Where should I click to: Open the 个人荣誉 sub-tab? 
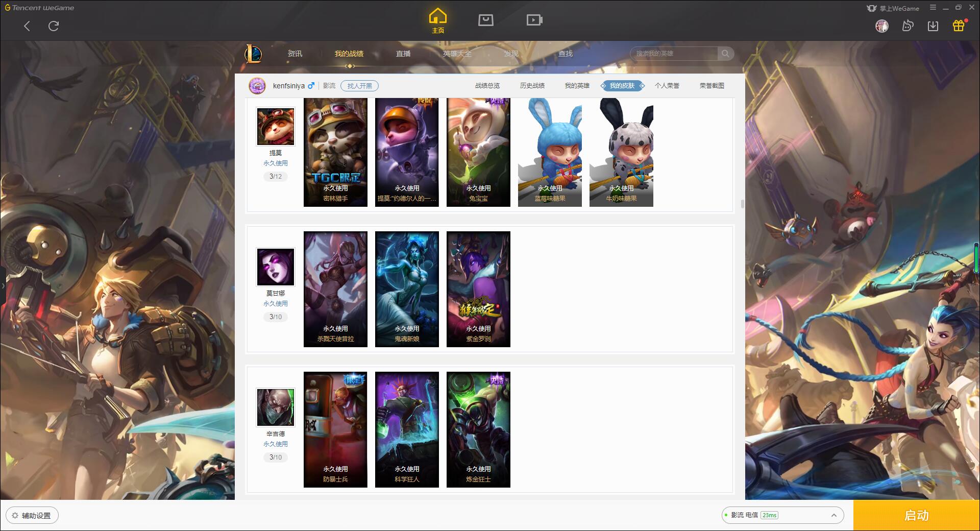click(x=667, y=86)
